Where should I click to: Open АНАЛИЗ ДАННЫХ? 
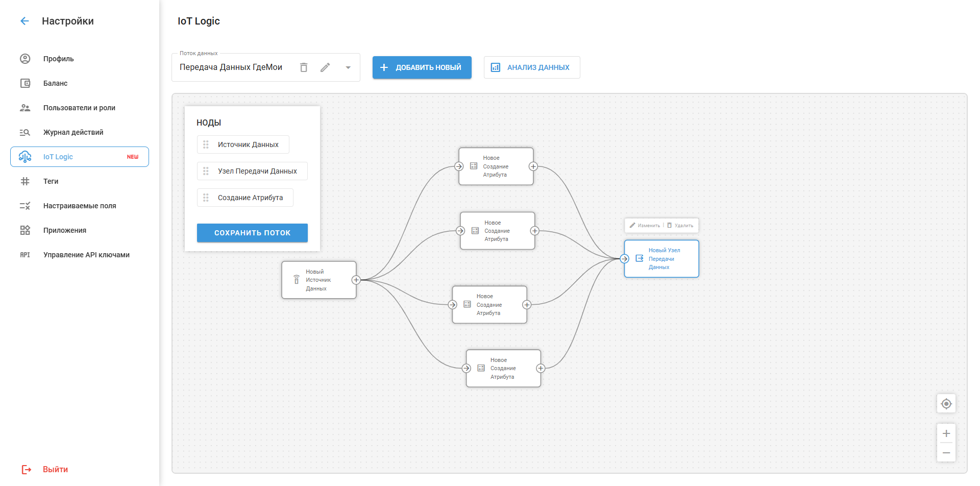pyautogui.click(x=531, y=67)
